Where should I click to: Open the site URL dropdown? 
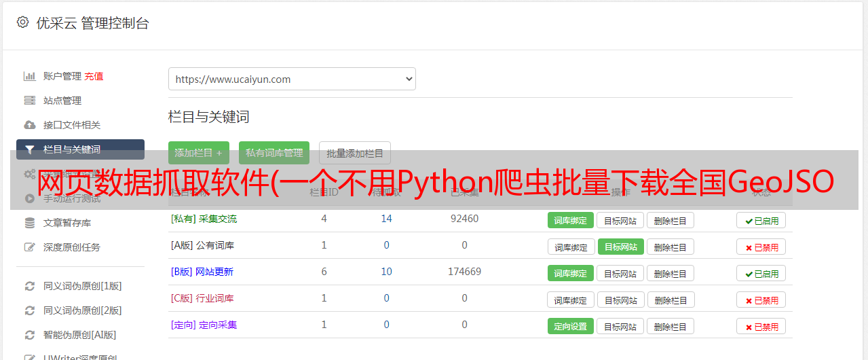pos(292,79)
